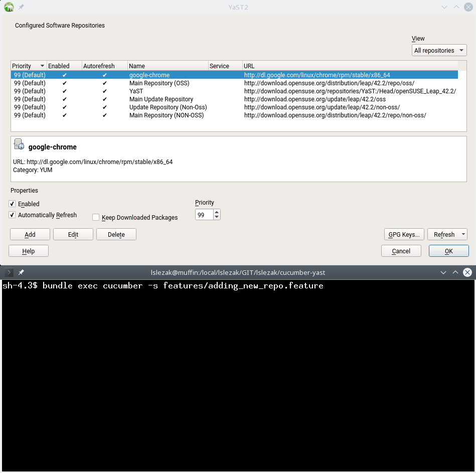Toggle the Automatically Refresh checkbox
The image size is (476, 473).
pyautogui.click(x=13, y=215)
